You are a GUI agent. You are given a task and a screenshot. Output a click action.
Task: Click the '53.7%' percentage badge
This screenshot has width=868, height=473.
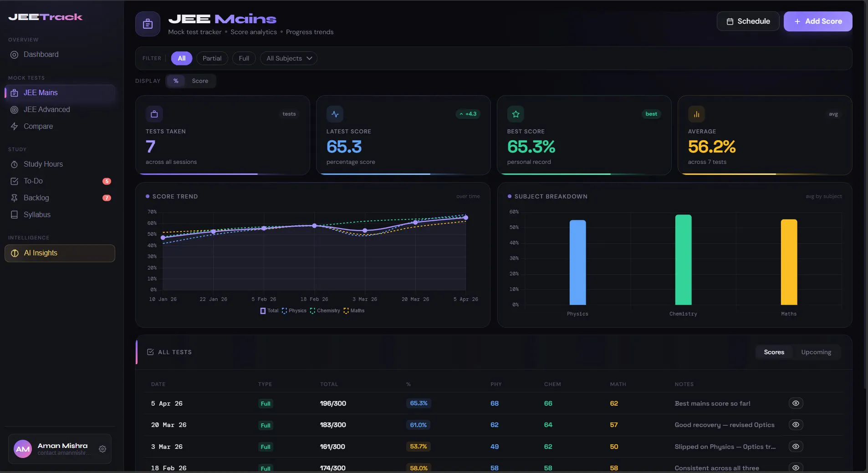[x=419, y=447]
